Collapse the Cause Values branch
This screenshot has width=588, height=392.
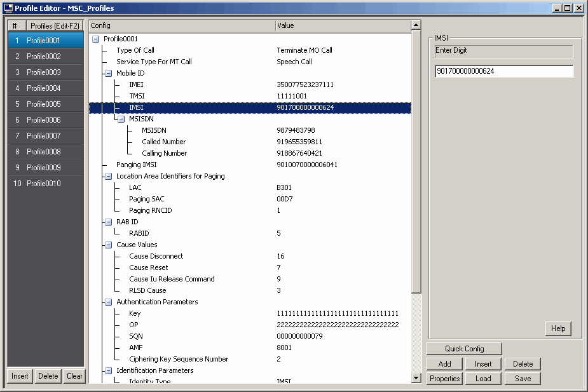(107, 245)
